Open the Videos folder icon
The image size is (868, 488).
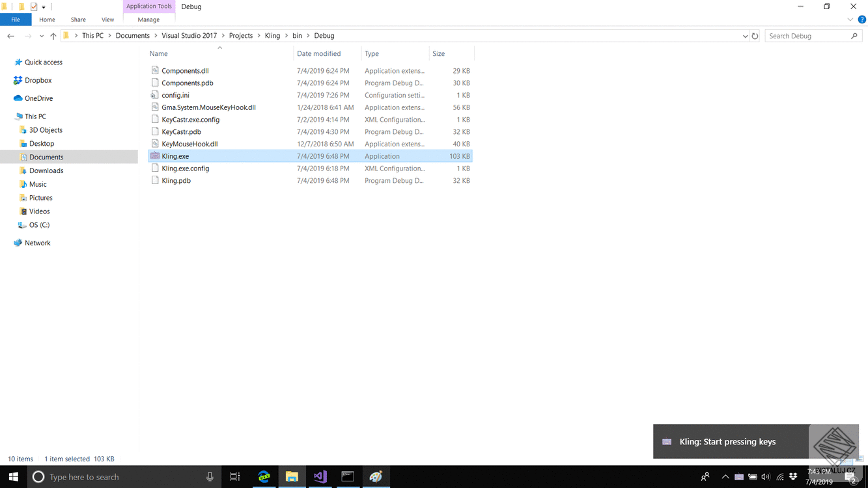click(x=23, y=211)
